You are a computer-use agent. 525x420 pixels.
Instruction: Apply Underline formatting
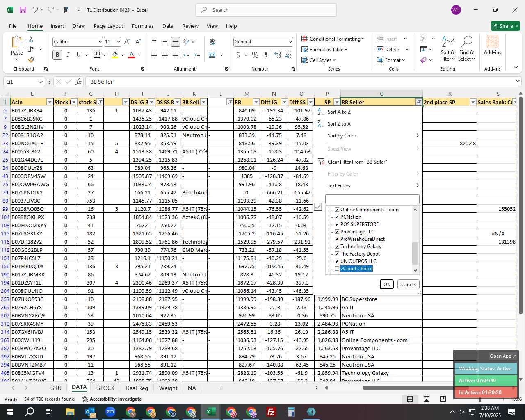tap(78, 55)
